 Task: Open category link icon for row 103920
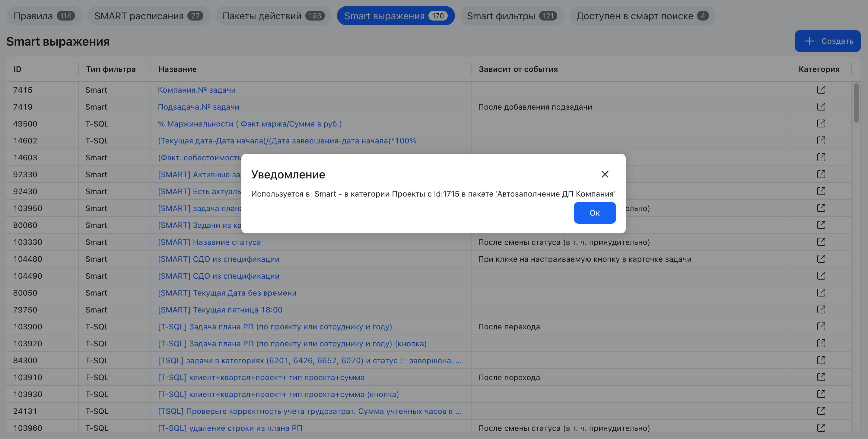pos(821,343)
